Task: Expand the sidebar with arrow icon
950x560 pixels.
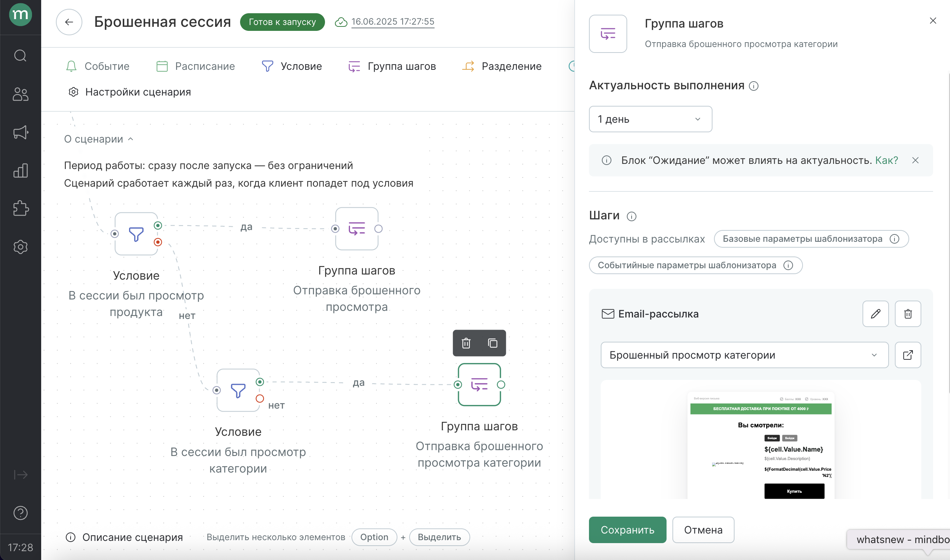Action: (x=20, y=474)
